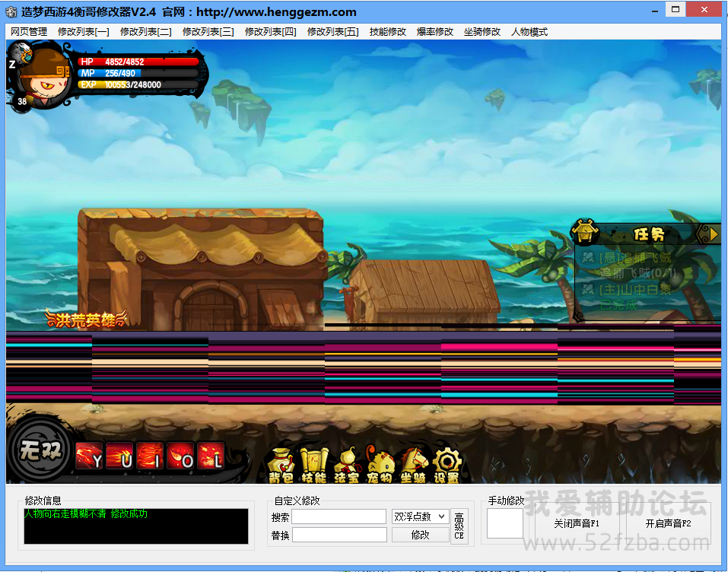Trigger the Y skill slot
728x572 pixels.
point(89,456)
